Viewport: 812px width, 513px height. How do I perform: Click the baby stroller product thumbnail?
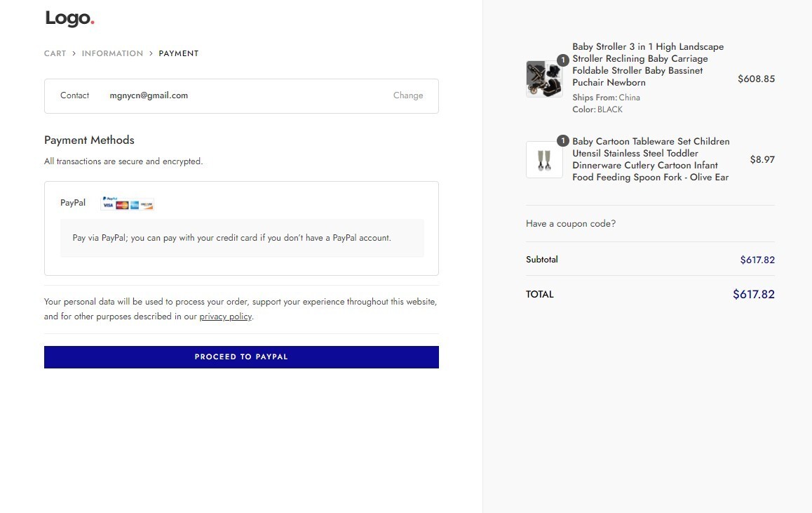[x=544, y=79]
